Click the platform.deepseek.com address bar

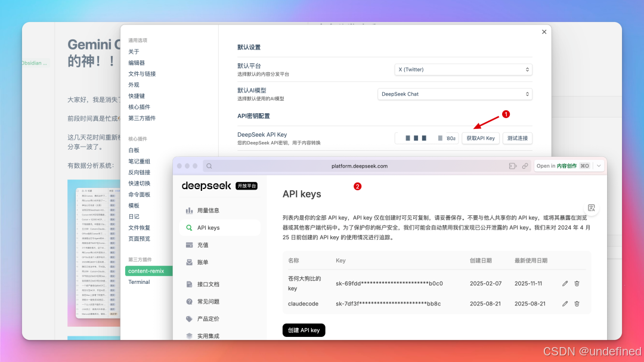[360, 166]
